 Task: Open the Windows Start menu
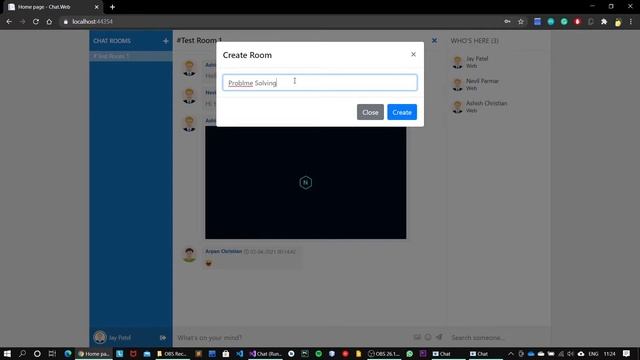[7, 353]
